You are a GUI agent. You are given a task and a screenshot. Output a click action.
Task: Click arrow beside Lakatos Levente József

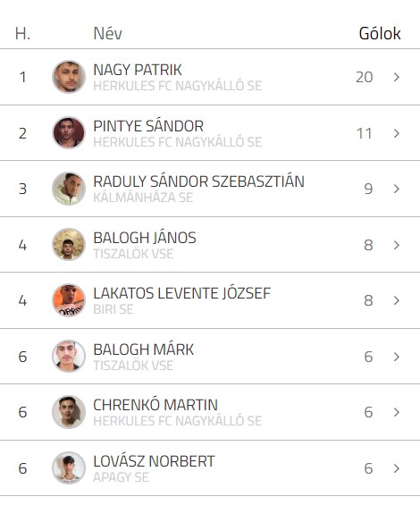397,300
